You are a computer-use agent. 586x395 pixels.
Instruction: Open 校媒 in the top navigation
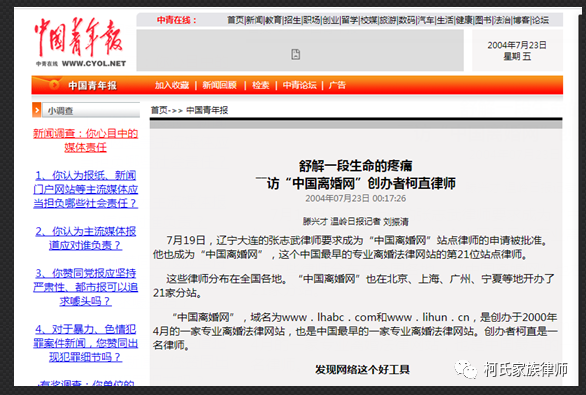[x=369, y=20]
